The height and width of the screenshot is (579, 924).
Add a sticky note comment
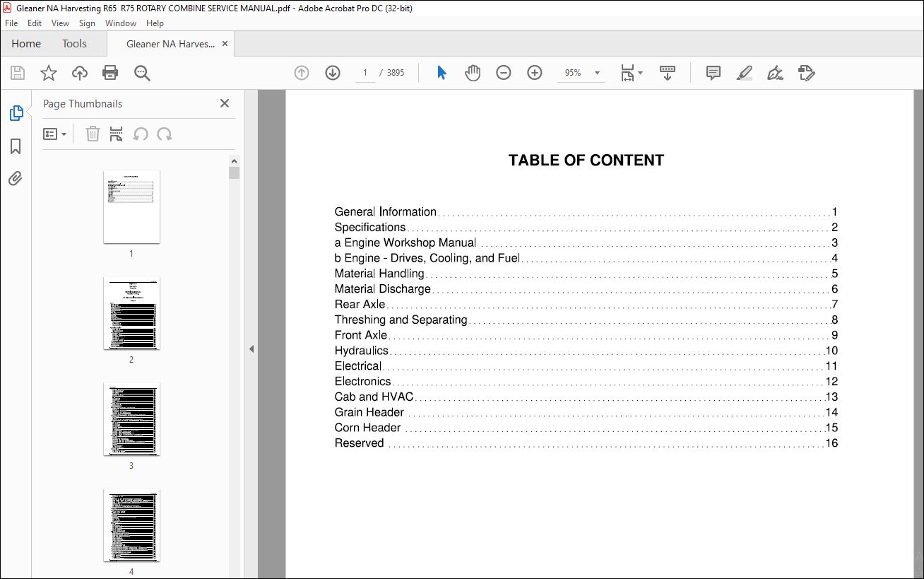point(713,73)
